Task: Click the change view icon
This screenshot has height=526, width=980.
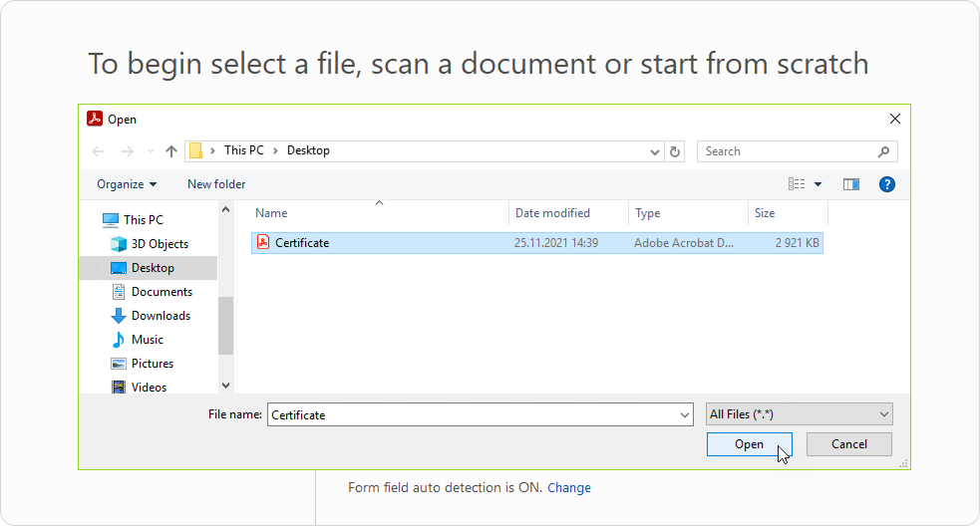Action: pos(797,184)
